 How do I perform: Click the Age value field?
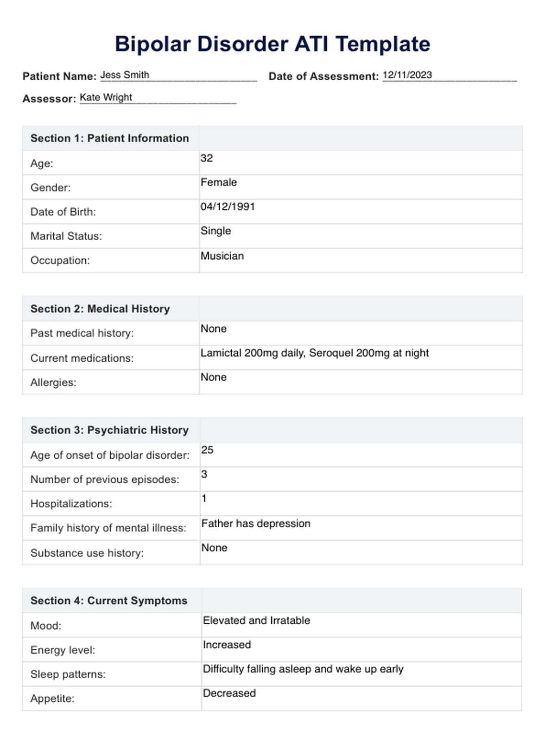click(x=361, y=163)
